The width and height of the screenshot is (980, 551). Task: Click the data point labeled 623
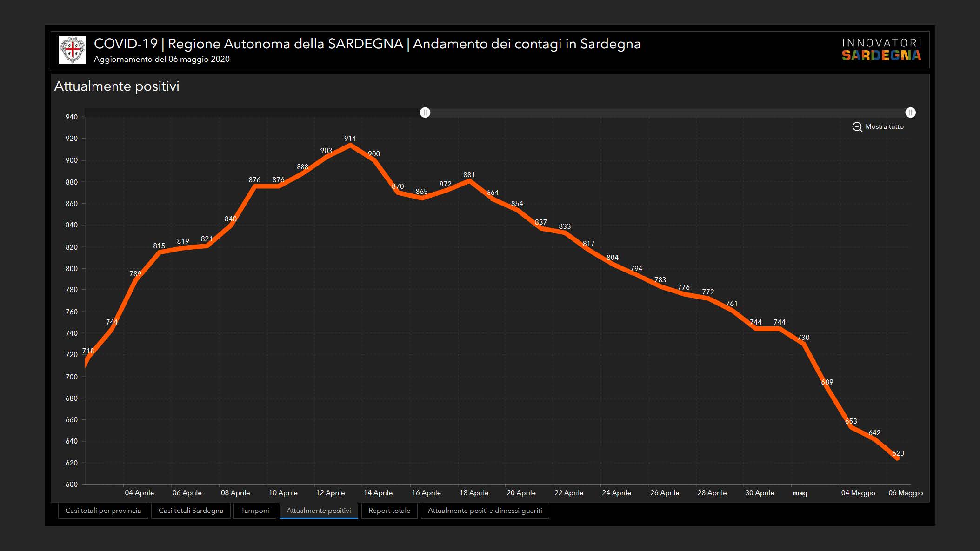coord(897,459)
